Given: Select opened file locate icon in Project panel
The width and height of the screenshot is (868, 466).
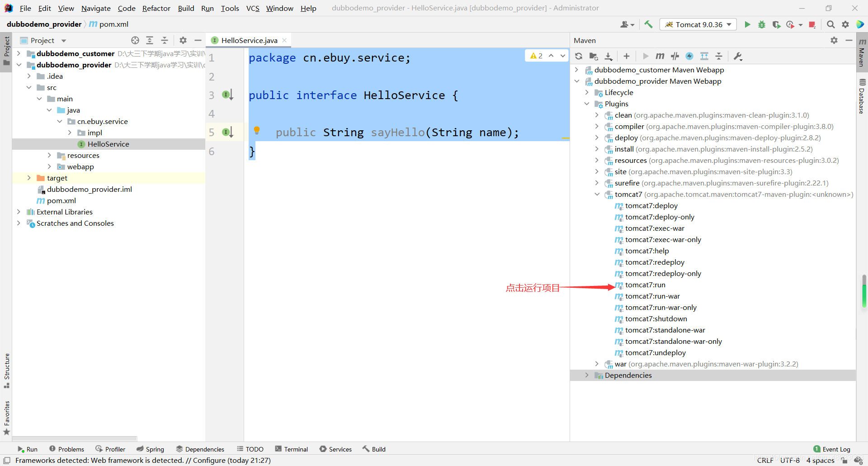Looking at the screenshot, I should click(135, 40).
